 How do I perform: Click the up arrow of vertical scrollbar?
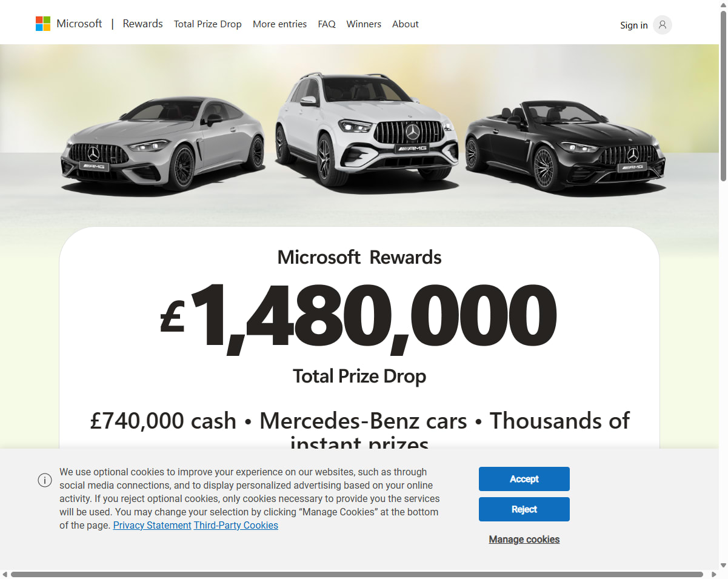723,5
